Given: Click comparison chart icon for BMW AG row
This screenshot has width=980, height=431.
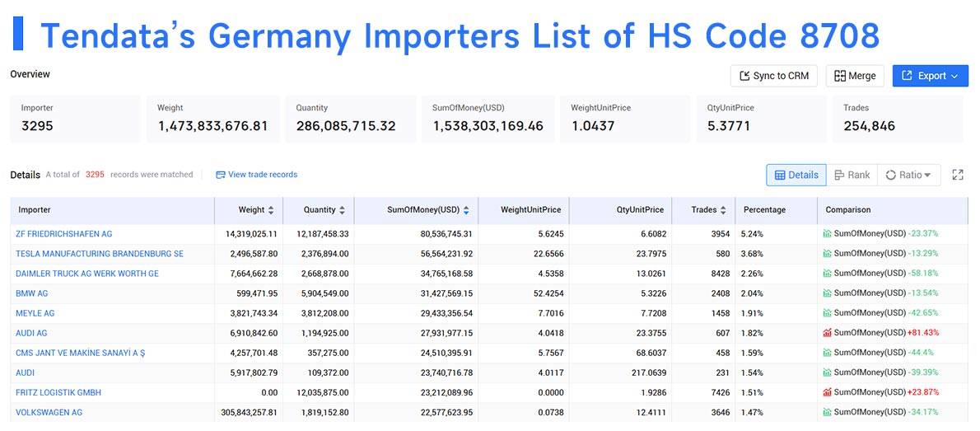Looking at the screenshot, I should pos(828,293).
